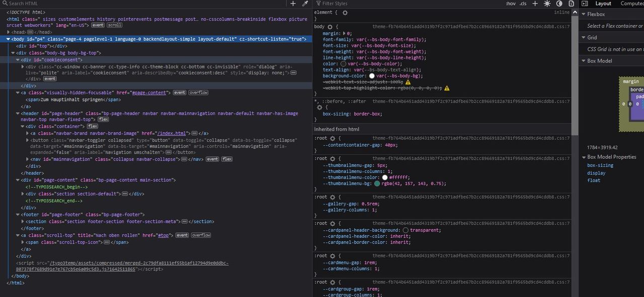Open the theme css link for body rule
Screen dimensions: 644x297
coord(471,27)
